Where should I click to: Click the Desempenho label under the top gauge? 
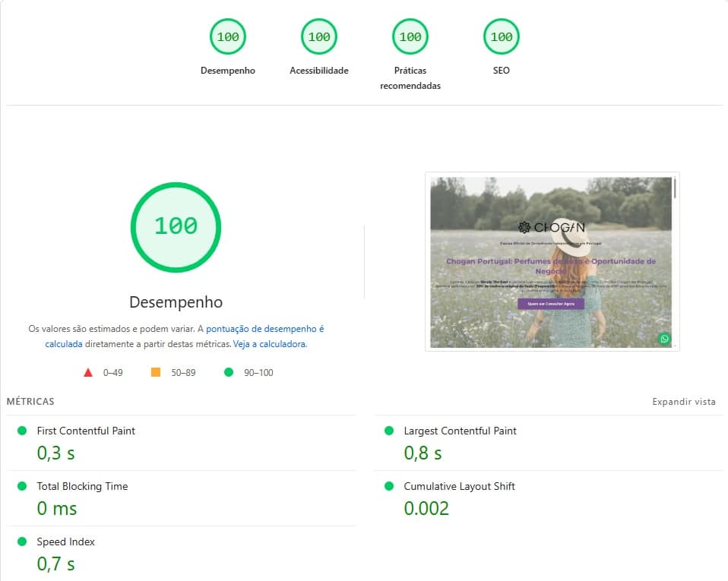227,71
